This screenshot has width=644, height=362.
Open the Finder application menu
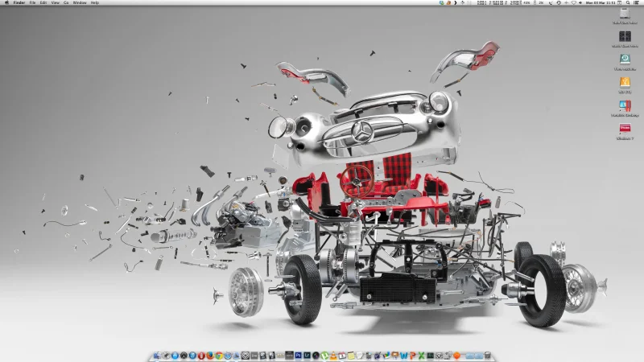(x=19, y=2)
